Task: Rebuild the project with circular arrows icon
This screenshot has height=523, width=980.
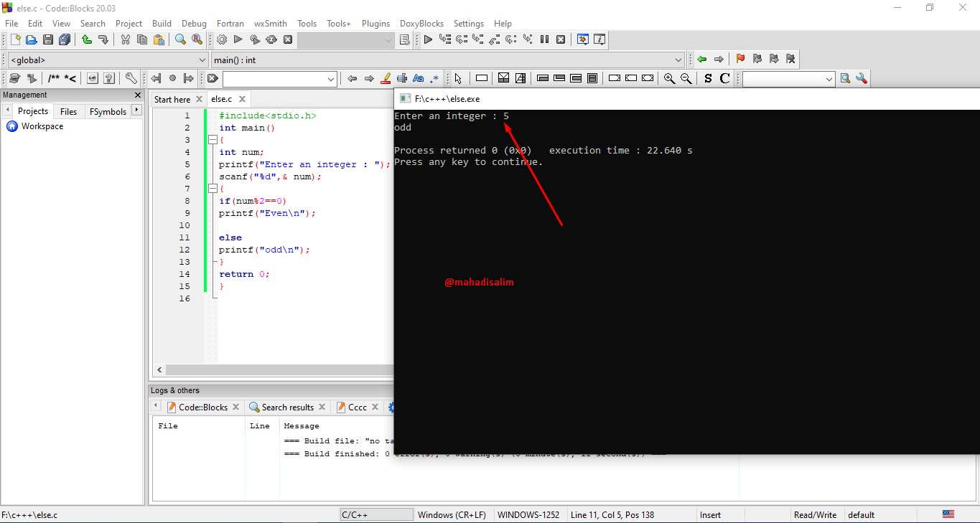Action: 271,40
